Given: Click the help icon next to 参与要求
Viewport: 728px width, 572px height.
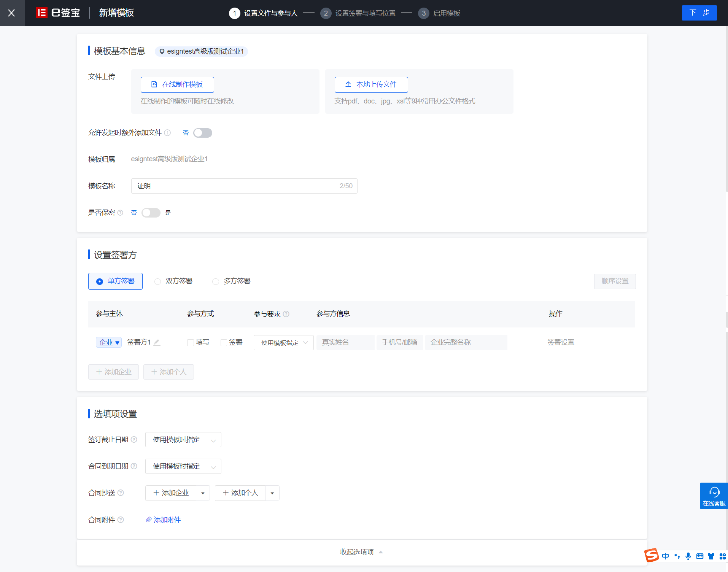Looking at the screenshot, I should click(286, 314).
